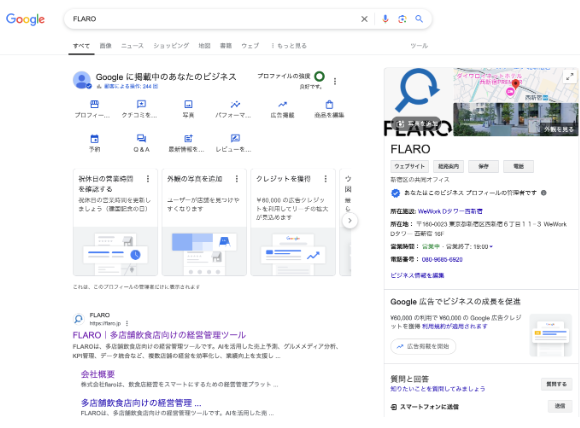Open three-dot menu on 祝休日の営業時間 card

(148, 179)
